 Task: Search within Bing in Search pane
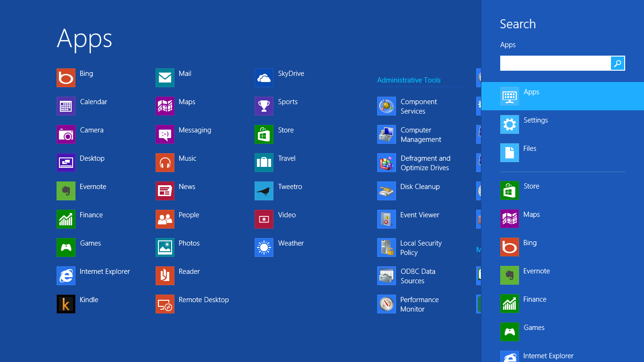(562, 247)
